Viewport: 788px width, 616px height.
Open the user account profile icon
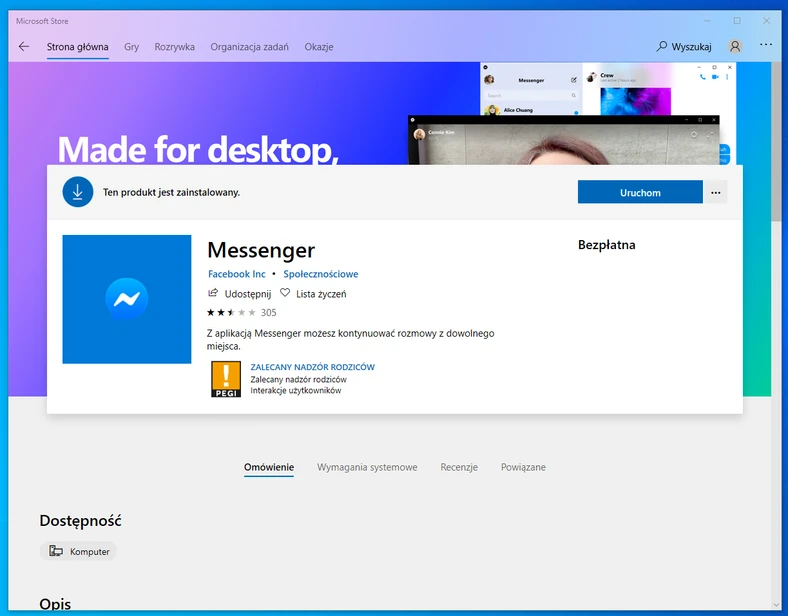click(x=735, y=47)
